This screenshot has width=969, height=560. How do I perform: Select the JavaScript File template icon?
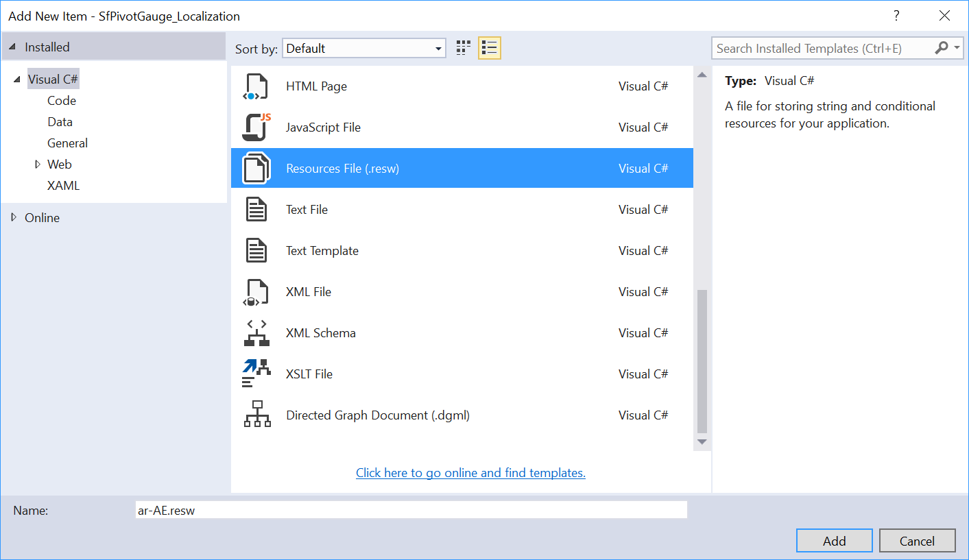[256, 127]
